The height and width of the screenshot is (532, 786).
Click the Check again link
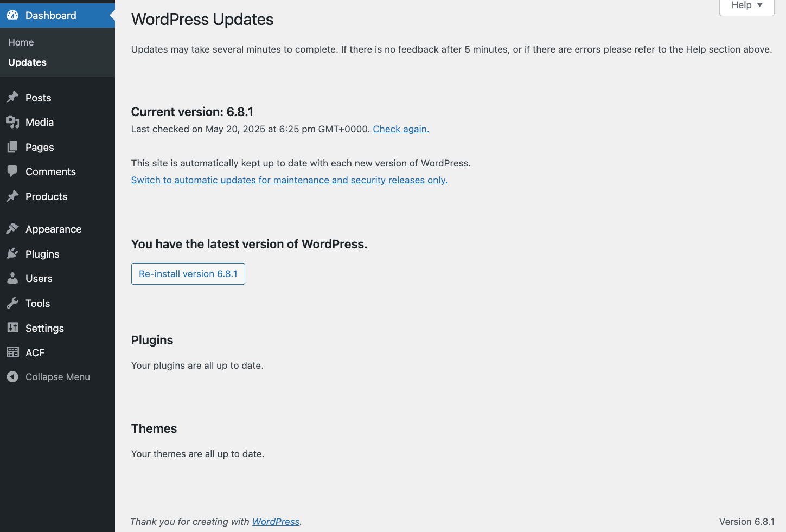tap(401, 129)
